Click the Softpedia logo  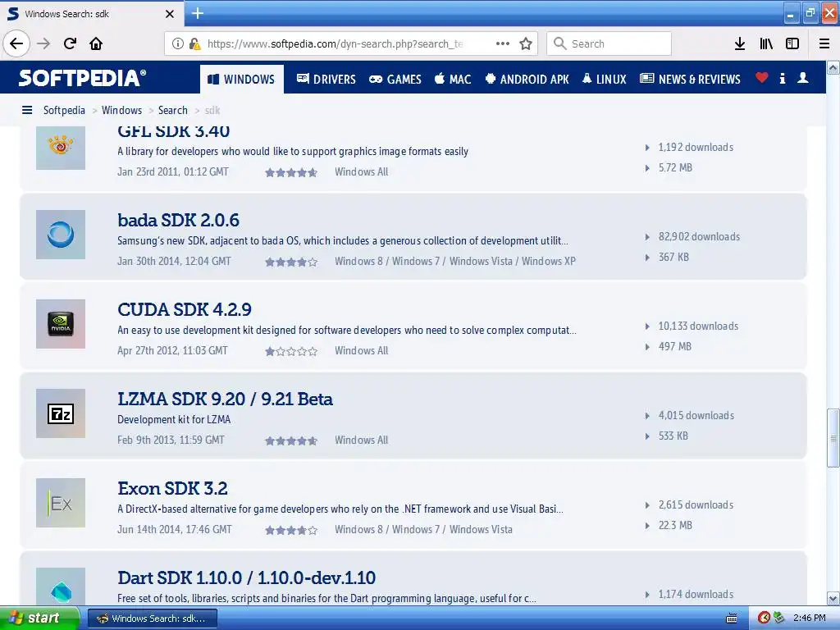[82, 78]
